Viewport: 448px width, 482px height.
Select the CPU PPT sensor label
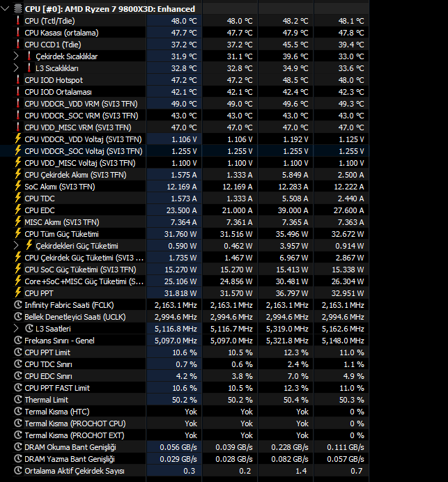pyautogui.click(x=39, y=293)
